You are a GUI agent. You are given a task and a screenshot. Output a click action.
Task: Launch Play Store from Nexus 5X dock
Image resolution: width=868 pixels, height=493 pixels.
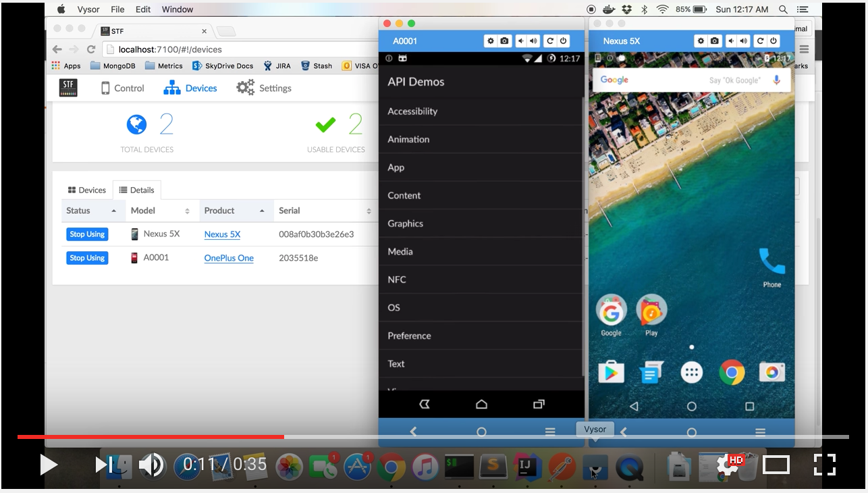pyautogui.click(x=611, y=372)
